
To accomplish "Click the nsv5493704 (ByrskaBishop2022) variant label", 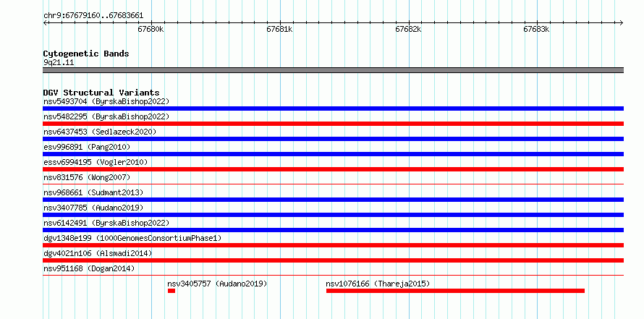I will point(106,101).
